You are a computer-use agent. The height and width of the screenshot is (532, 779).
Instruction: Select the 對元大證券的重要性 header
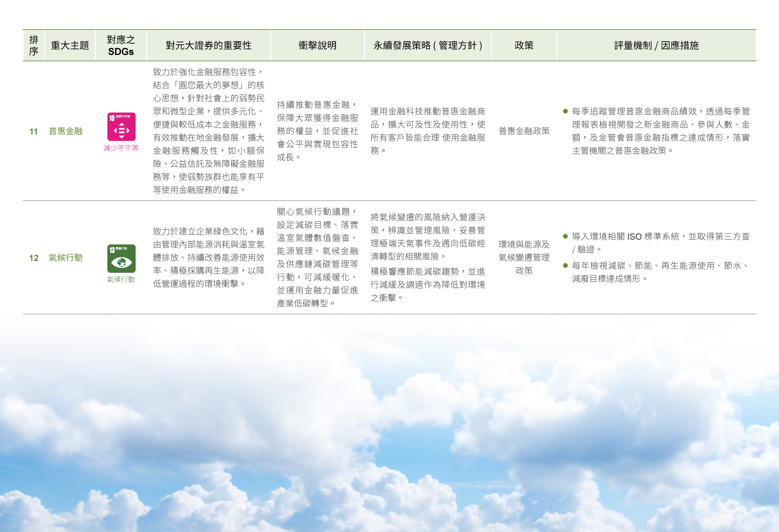[209, 45]
